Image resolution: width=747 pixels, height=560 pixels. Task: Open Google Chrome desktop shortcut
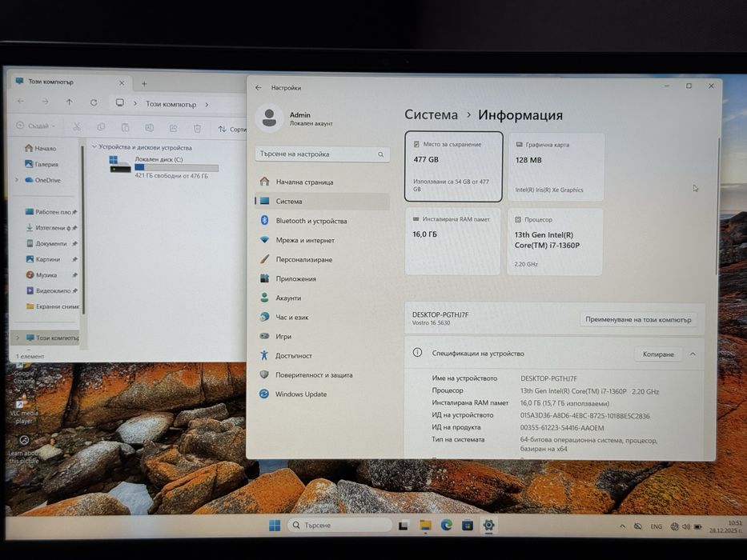(23, 374)
